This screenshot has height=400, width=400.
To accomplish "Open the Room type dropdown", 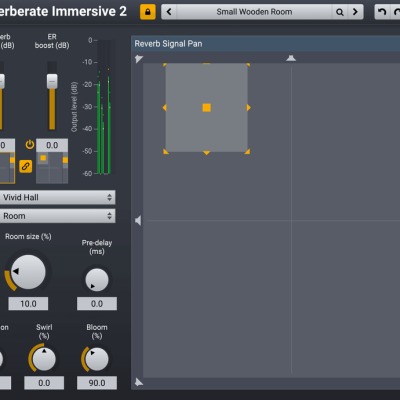I will pyautogui.click(x=57, y=216).
